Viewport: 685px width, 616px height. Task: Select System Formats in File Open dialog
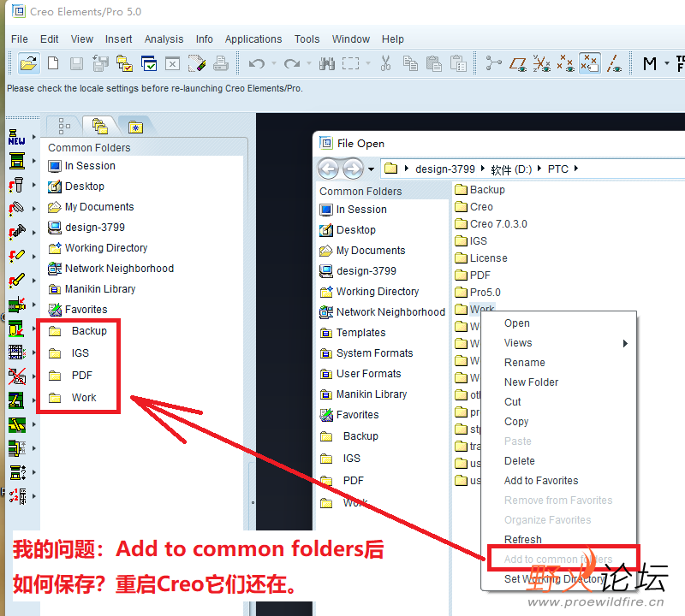[366, 353]
